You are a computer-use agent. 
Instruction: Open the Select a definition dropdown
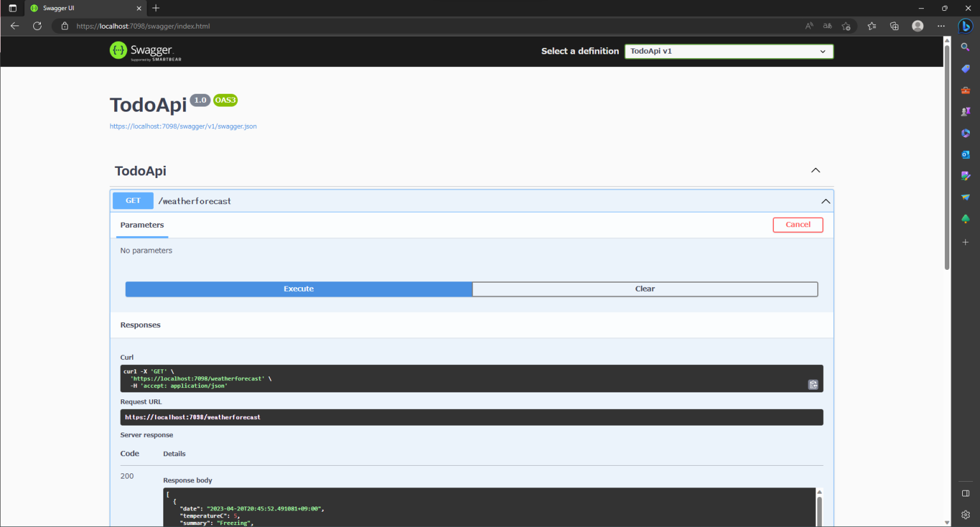coord(729,51)
